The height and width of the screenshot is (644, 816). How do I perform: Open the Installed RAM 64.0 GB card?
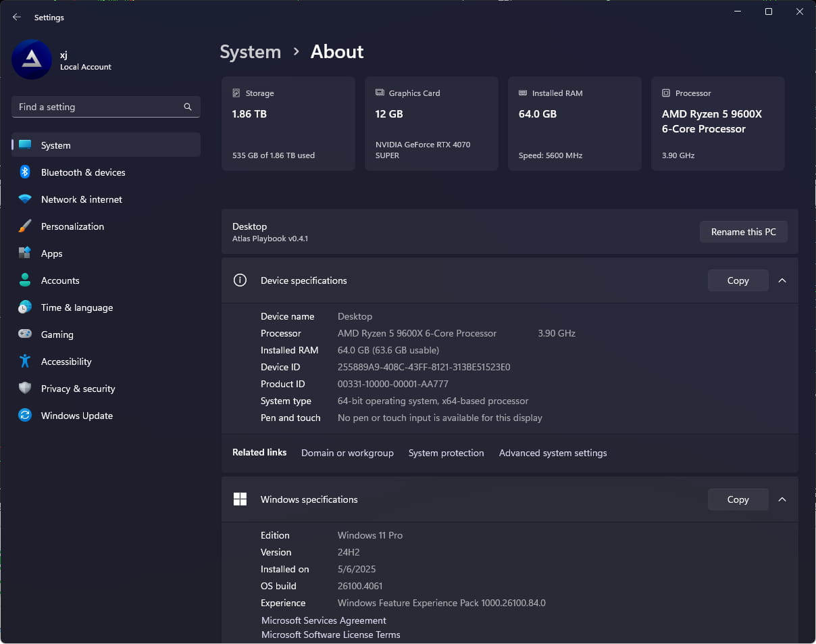[575, 124]
